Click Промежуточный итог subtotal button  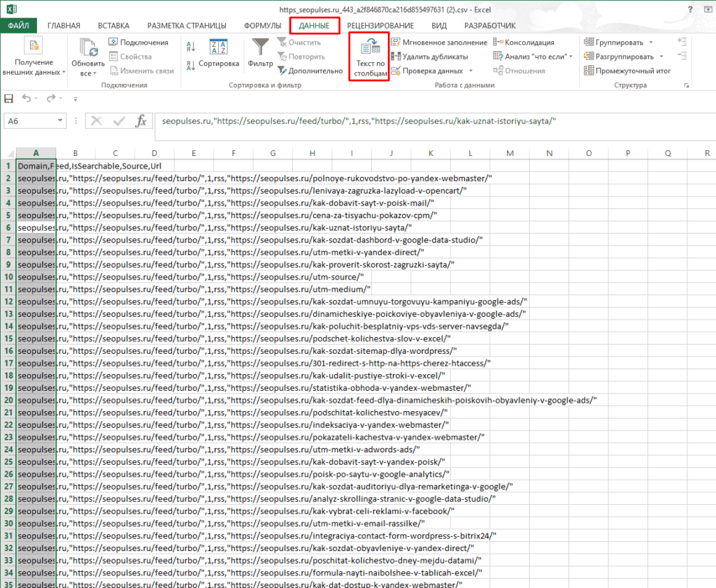[627, 71]
